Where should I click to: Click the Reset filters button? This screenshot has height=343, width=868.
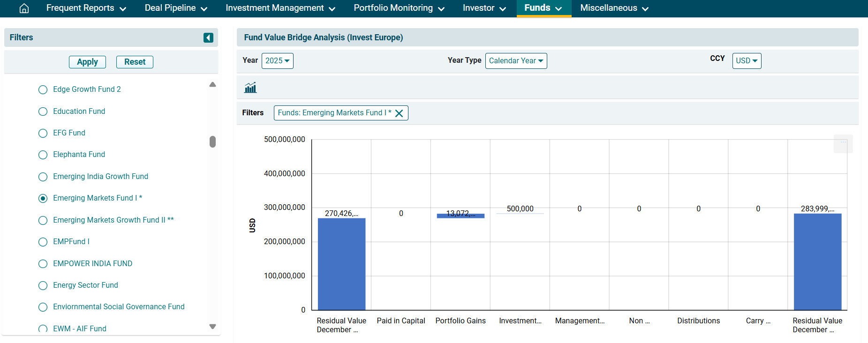coord(135,62)
